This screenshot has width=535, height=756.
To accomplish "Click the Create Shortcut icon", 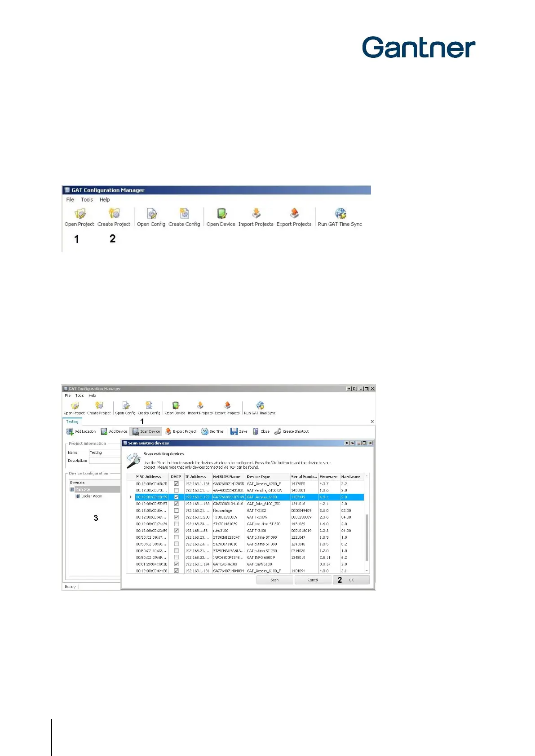I will click(278, 431).
